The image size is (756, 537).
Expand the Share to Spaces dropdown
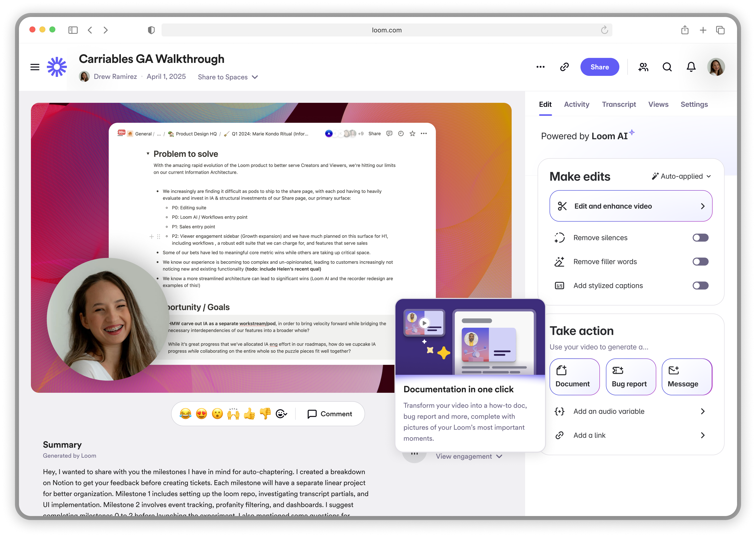228,77
